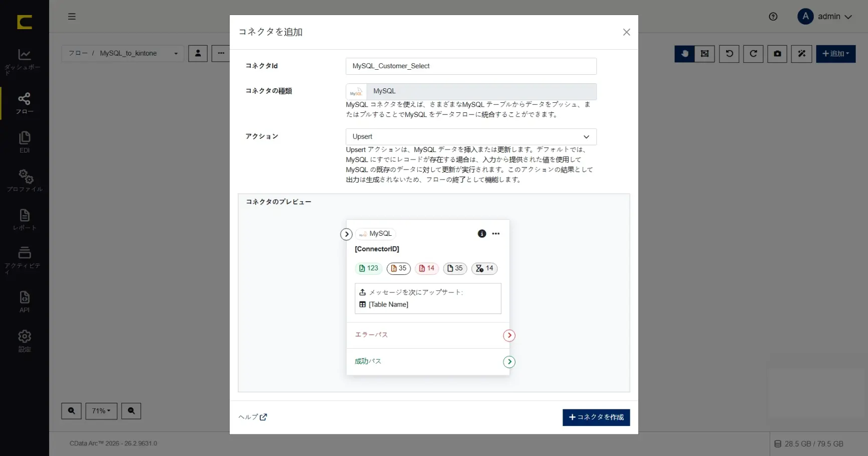The height and width of the screenshot is (456, 868).
Task: Open the Upsert action dropdown
Action: point(471,136)
